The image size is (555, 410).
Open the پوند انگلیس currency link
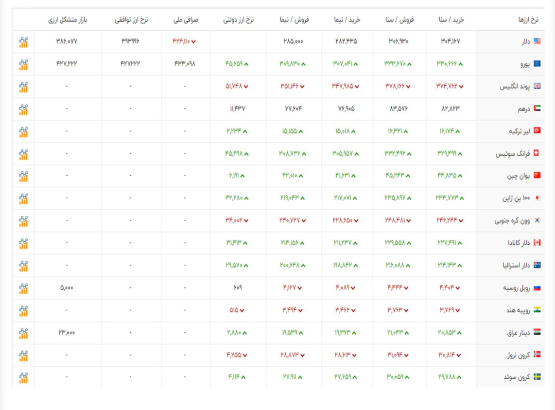pyautogui.click(x=515, y=86)
